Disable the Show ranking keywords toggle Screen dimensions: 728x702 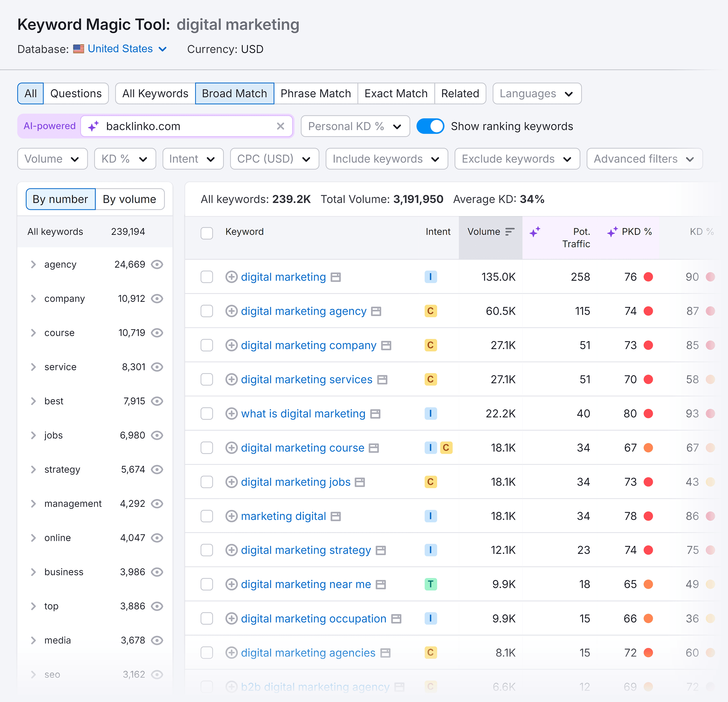click(x=430, y=126)
